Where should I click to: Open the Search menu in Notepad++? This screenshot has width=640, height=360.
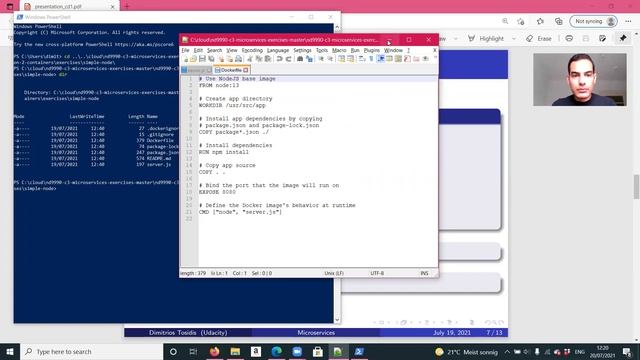[214, 50]
